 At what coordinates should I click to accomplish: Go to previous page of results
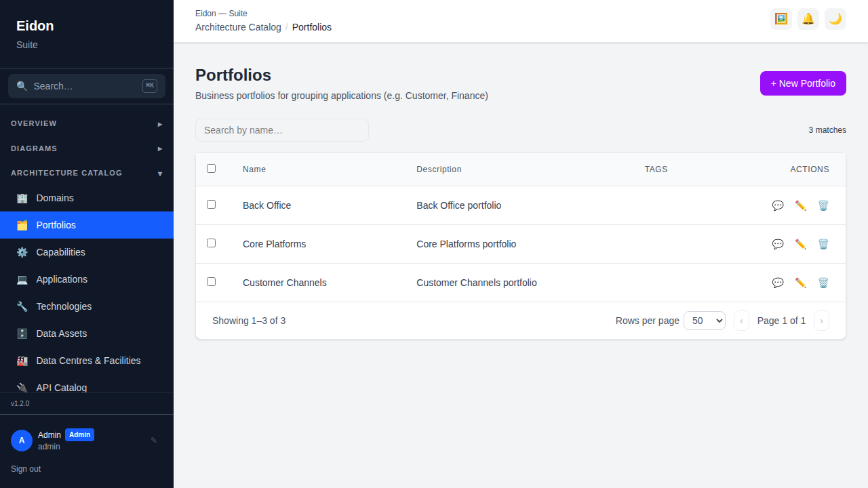pyautogui.click(x=742, y=321)
